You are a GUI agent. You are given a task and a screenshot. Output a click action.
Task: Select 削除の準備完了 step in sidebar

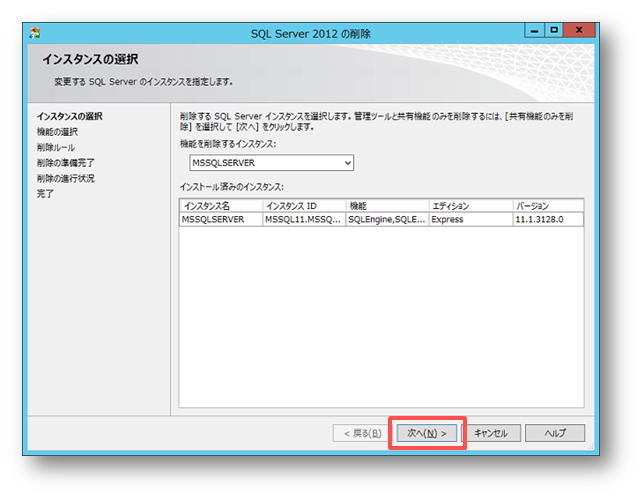click(x=66, y=163)
